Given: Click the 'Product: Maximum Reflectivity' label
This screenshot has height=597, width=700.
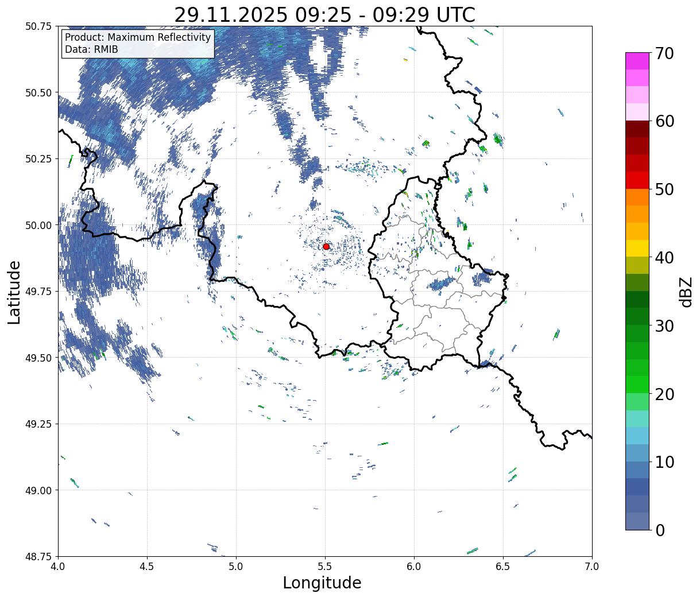Looking at the screenshot, I should click(138, 37).
